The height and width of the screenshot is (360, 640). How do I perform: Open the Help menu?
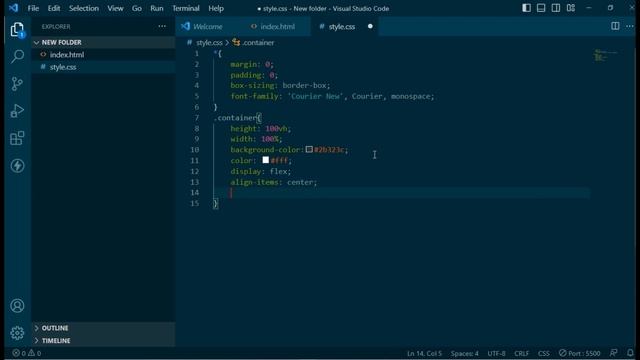[x=216, y=8]
